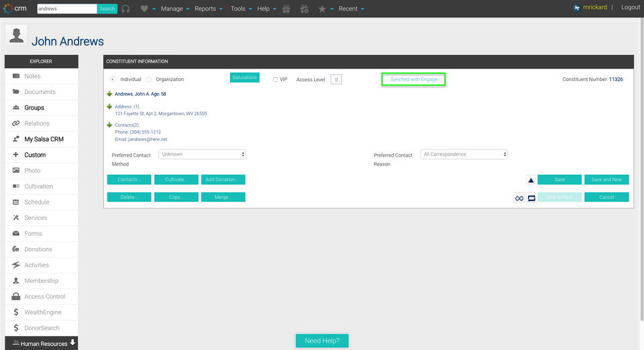The width and height of the screenshot is (644, 350).
Task: Select the Individual radio button
Action: click(x=113, y=79)
